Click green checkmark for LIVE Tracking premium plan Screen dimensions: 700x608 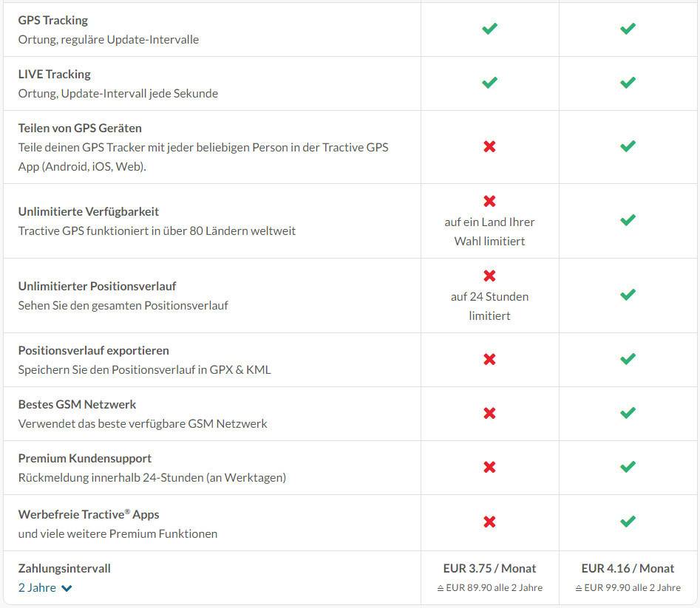click(628, 83)
